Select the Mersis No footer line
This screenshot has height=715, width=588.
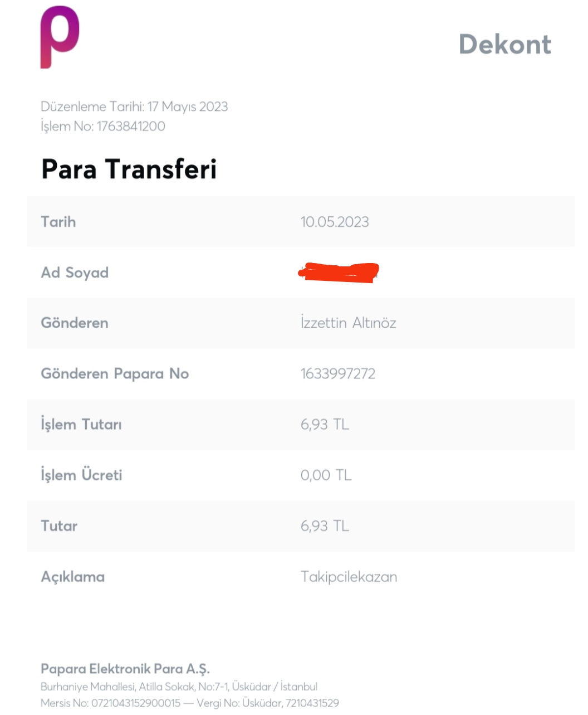190,703
